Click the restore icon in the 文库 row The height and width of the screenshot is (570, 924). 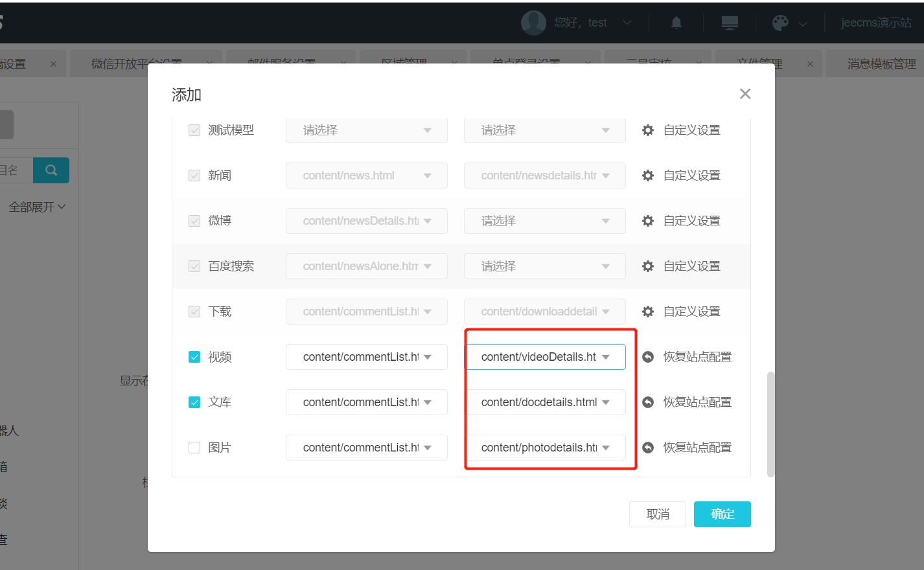point(648,402)
